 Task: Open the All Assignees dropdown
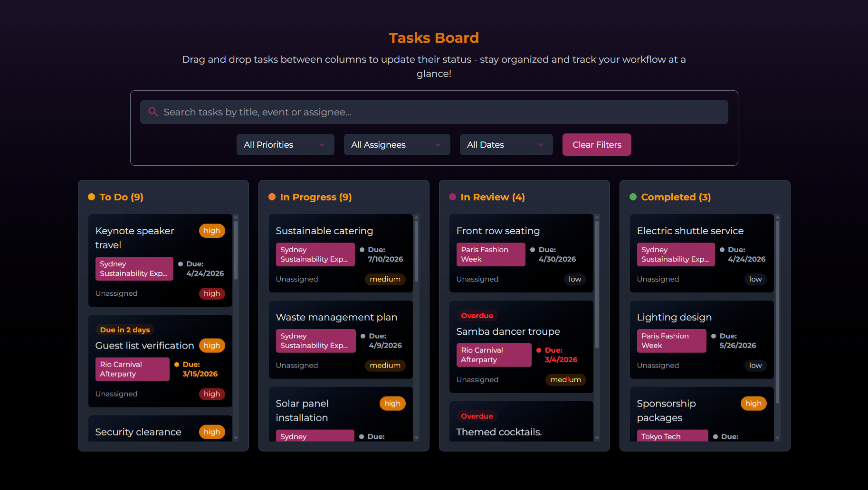[397, 144]
